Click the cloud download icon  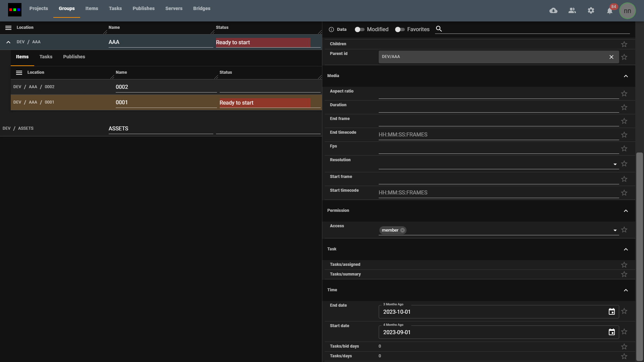(x=553, y=11)
